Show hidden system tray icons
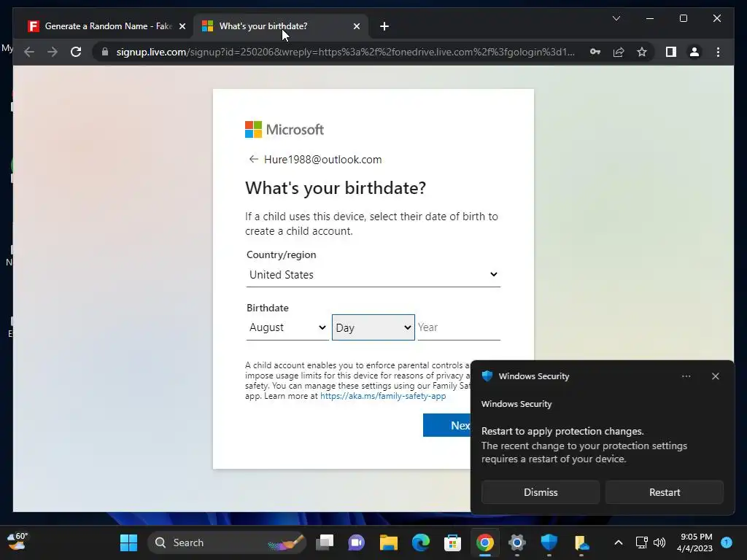 (x=618, y=542)
